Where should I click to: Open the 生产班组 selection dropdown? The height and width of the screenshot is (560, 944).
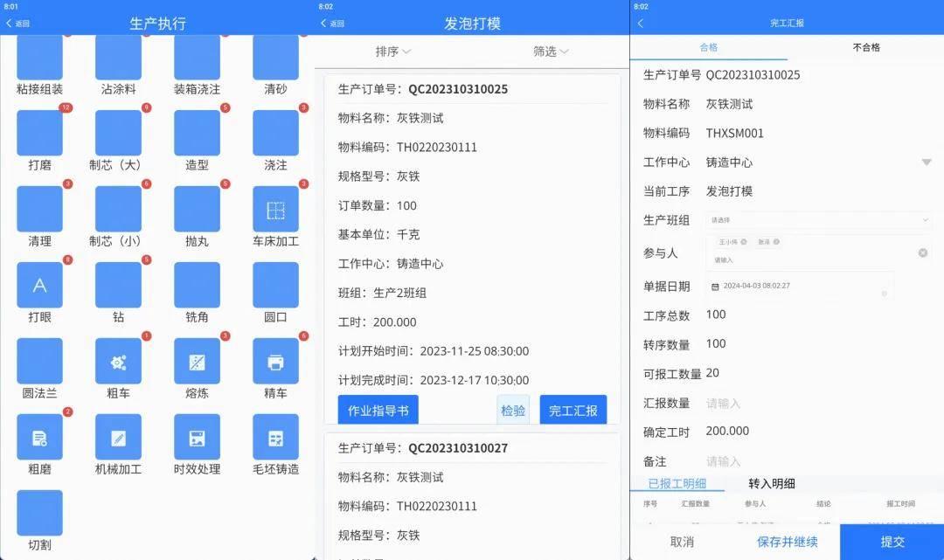(x=818, y=220)
